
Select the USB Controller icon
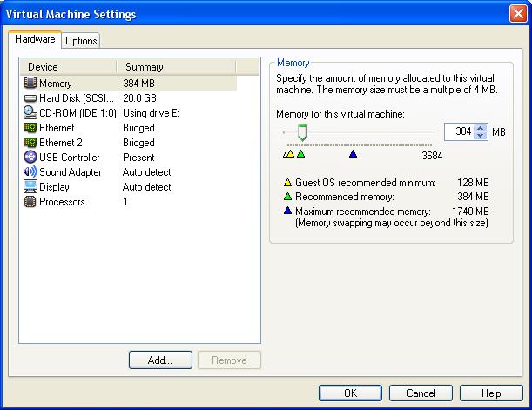(30, 157)
